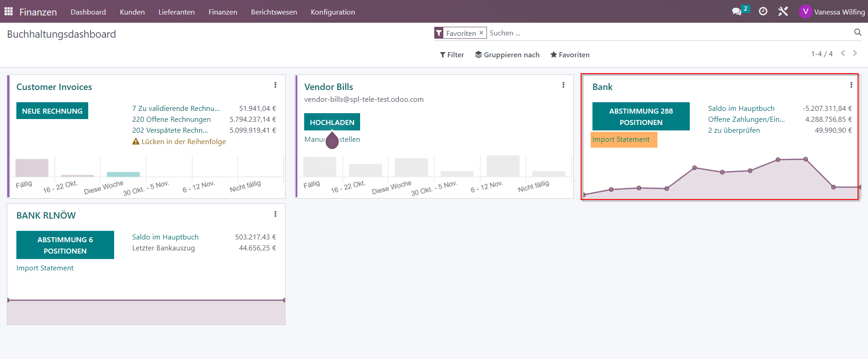Click the Lücken in der Reihenfolge warning

[179, 142]
